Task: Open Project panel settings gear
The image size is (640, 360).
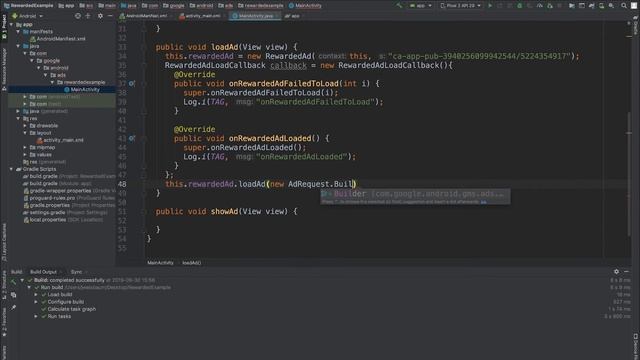Action: 100,16
